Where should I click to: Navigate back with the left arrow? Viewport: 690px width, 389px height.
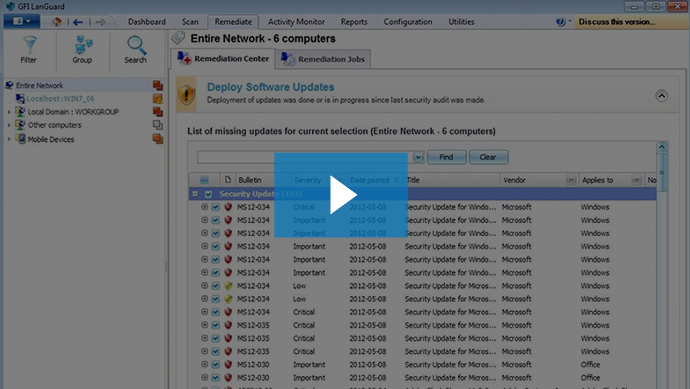(x=78, y=22)
